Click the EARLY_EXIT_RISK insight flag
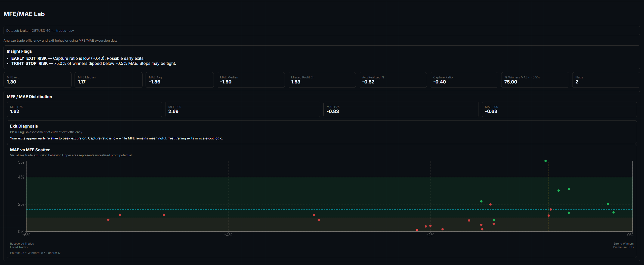The height and width of the screenshot is (265, 644). [29, 58]
